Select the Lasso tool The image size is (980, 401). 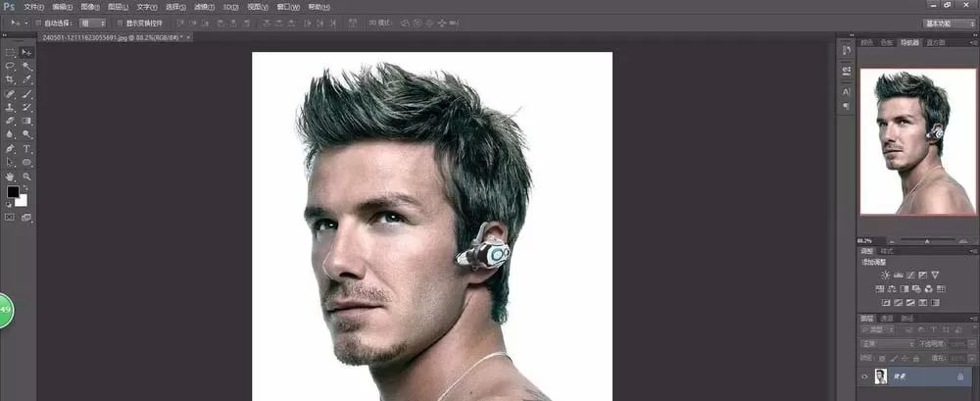(x=10, y=65)
